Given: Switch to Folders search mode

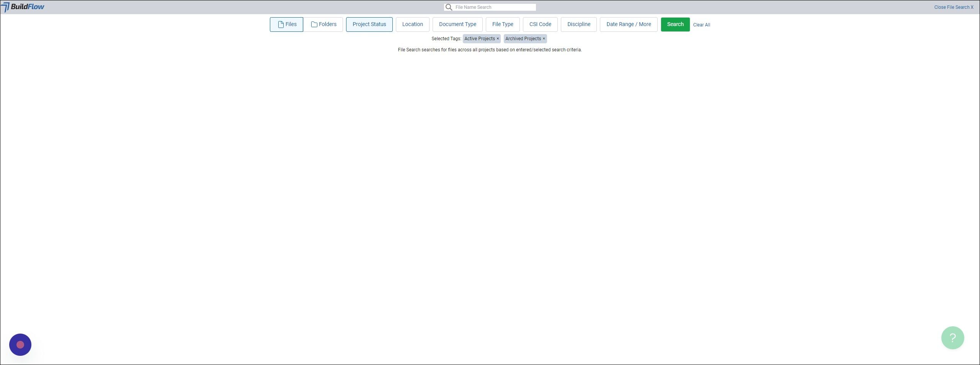Looking at the screenshot, I should [x=323, y=25].
